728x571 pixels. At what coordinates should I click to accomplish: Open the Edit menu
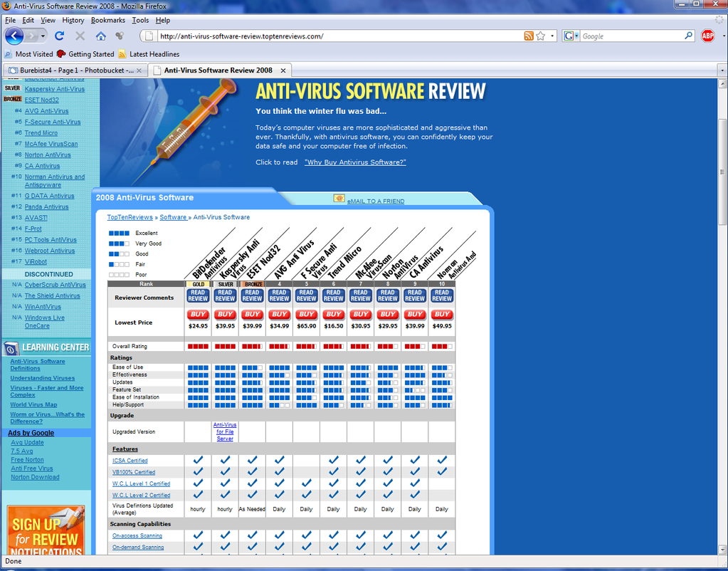pos(28,21)
